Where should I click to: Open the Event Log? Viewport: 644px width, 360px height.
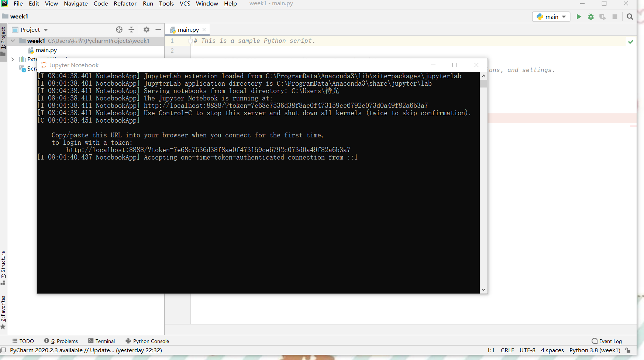pyautogui.click(x=607, y=341)
